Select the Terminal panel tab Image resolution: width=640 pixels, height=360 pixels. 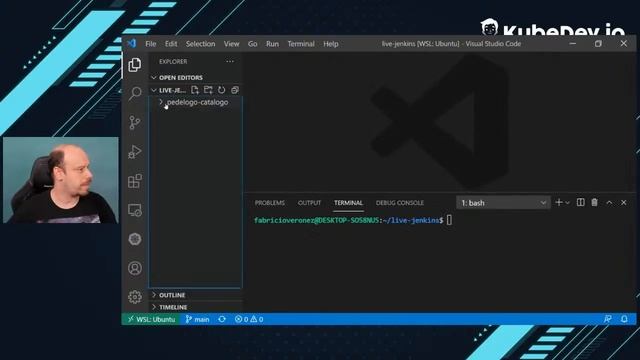pyautogui.click(x=348, y=203)
